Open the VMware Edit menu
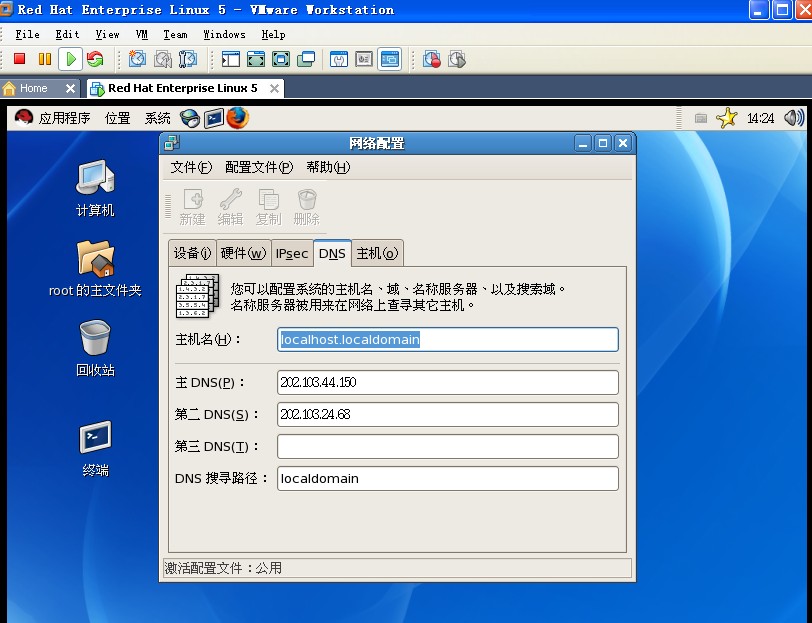 (67, 35)
